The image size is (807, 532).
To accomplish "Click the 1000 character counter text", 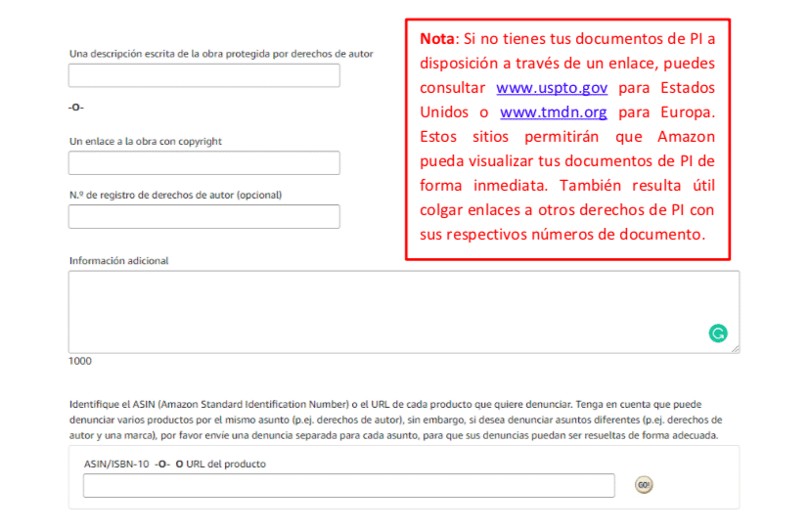I will (x=80, y=361).
